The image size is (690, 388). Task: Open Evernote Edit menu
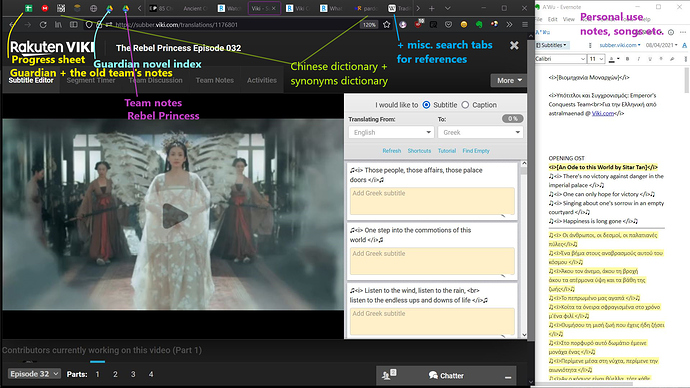(x=553, y=19)
